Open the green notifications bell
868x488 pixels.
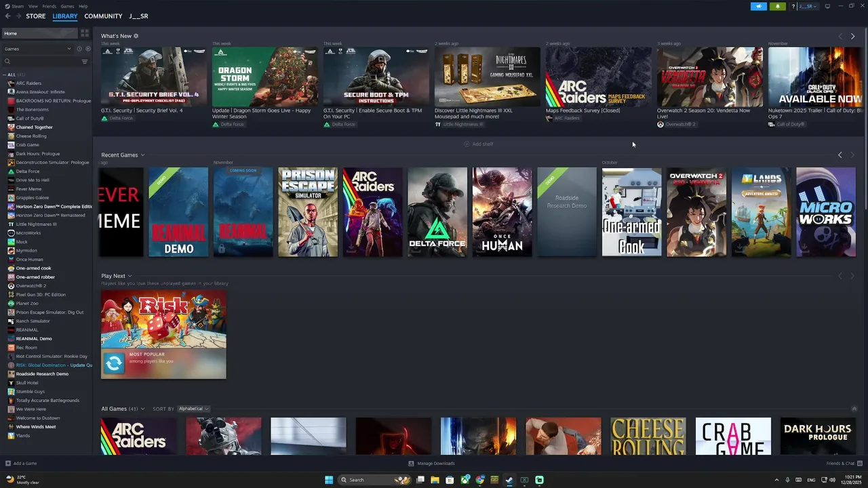pos(777,6)
